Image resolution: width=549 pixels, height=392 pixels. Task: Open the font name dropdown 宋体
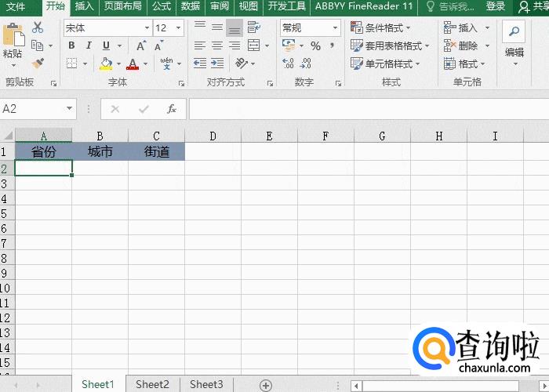click(x=146, y=27)
